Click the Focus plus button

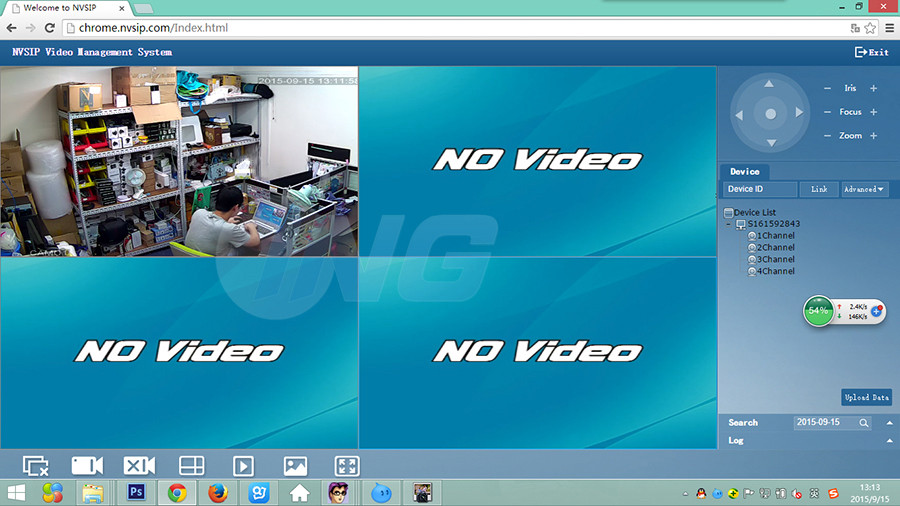click(873, 112)
